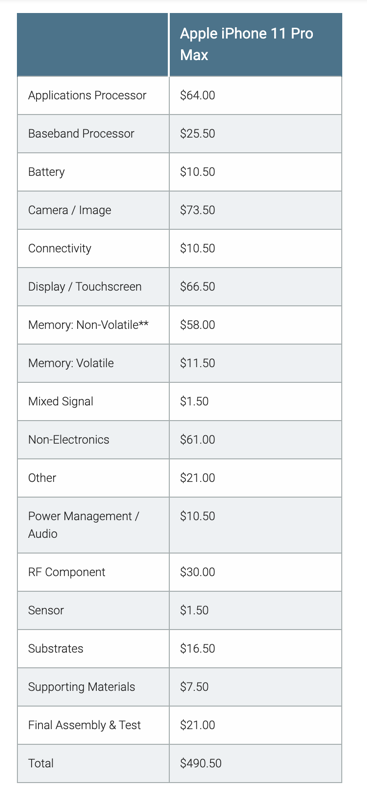Select the Sensor row label
This screenshot has width=367, height=800.
(46, 610)
